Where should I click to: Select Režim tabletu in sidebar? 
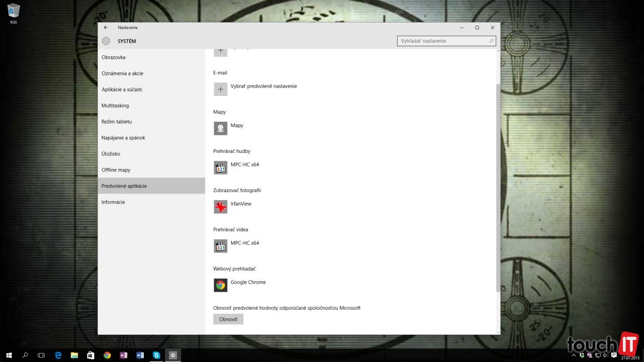pyautogui.click(x=117, y=122)
